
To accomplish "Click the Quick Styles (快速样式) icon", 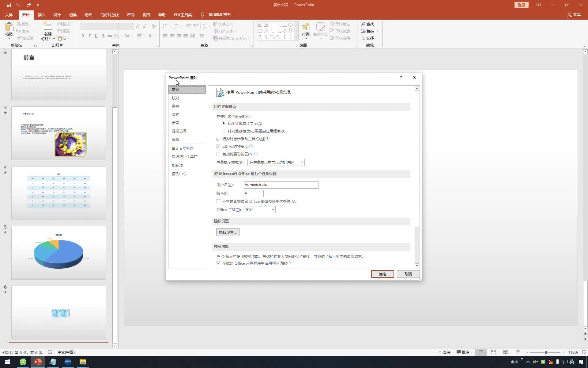I will 320,26.
